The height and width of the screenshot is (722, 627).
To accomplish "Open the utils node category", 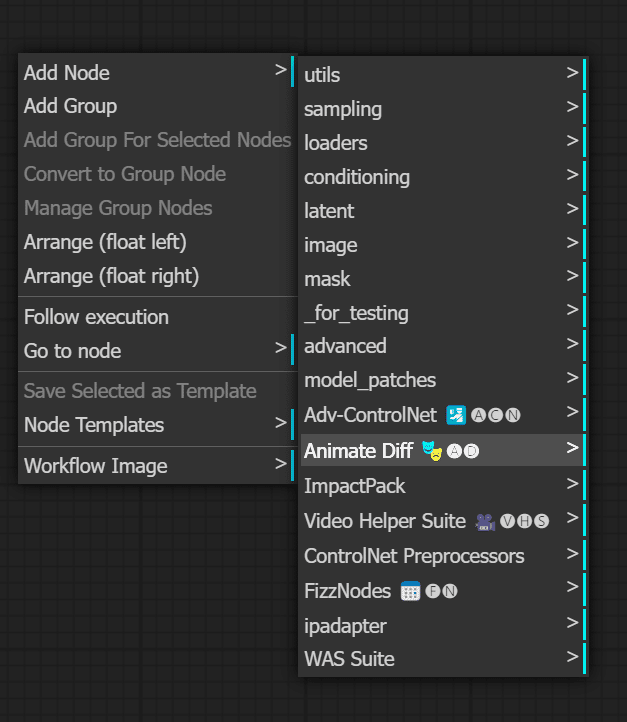I will (x=443, y=75).
